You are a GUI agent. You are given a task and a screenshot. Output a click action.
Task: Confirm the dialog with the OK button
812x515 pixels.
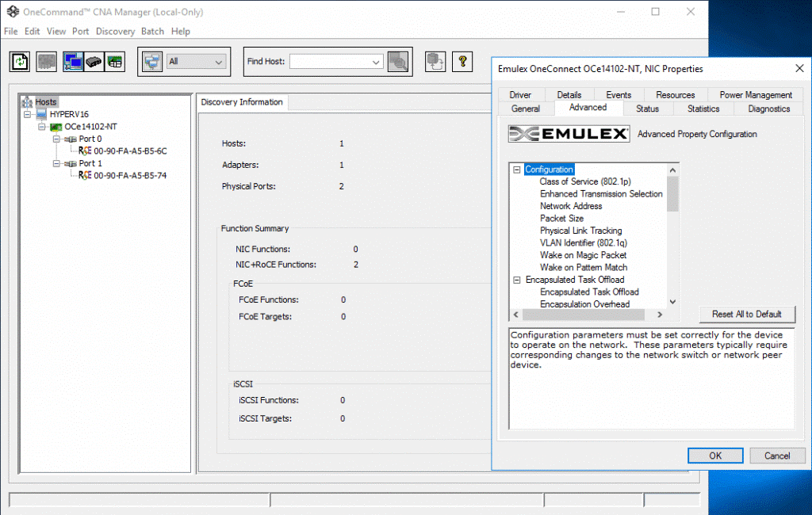tap(715, 456)
